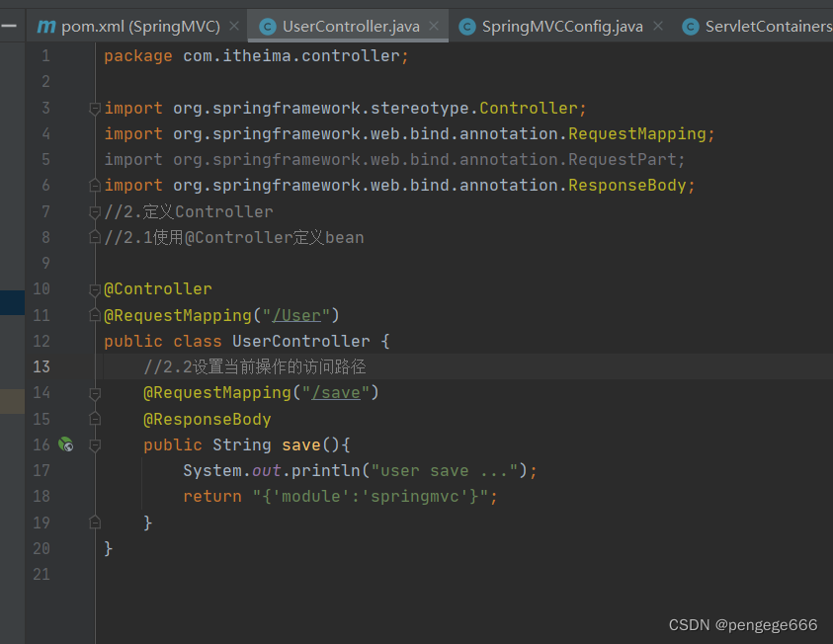Screen dimensions: 833x644
Task: Collapse the comment block fold on line 7
Action: 95,212
